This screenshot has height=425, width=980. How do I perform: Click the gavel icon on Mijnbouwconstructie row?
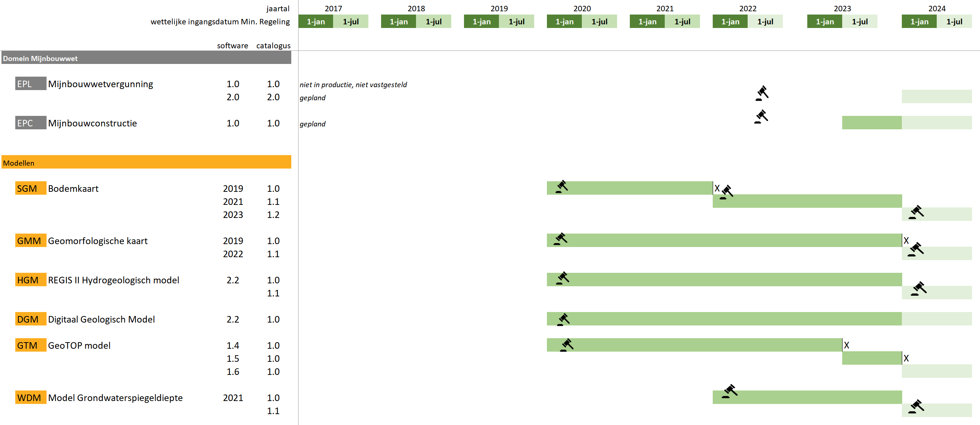click(x=761, y=117)
